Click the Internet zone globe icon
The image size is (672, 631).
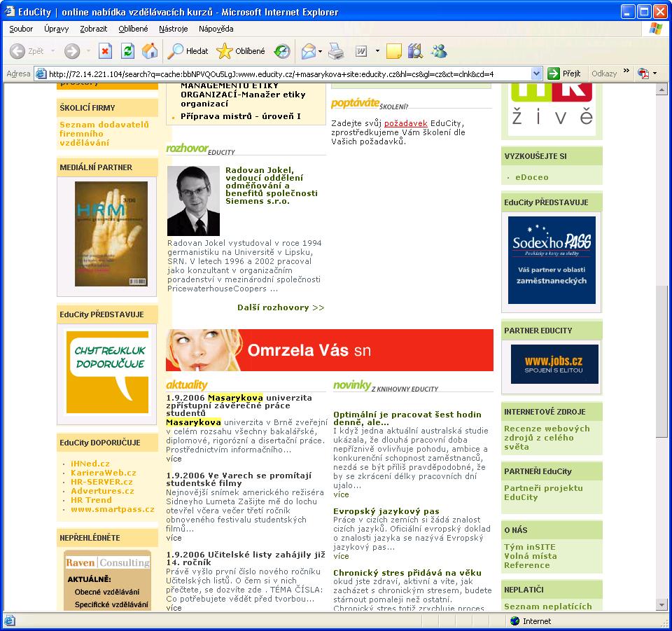coord(514,620)
